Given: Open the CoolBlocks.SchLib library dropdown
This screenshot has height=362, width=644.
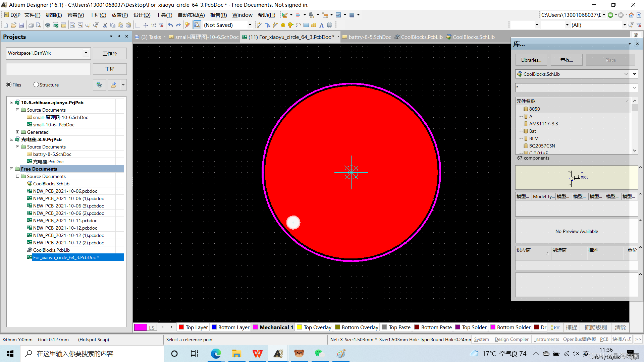Looking at the screenshot, I should tap(626, 74).
